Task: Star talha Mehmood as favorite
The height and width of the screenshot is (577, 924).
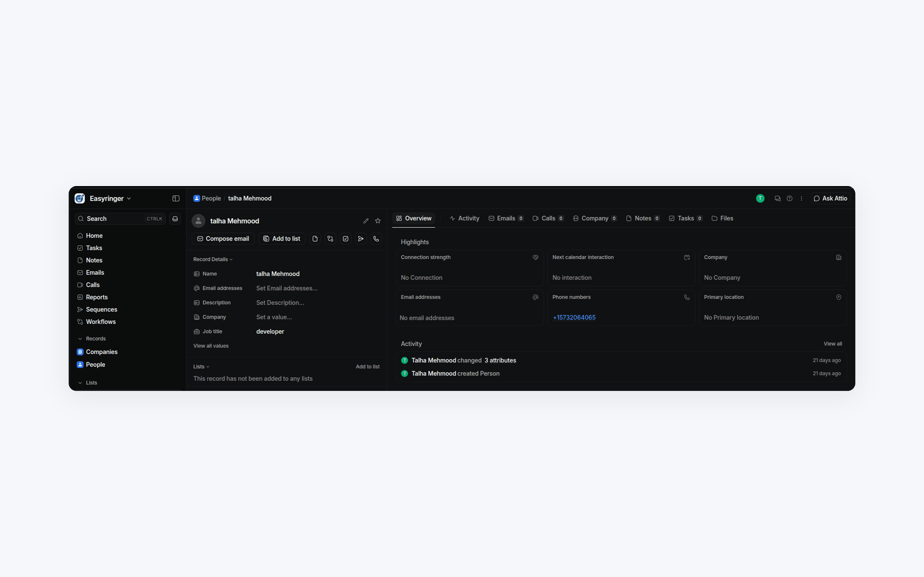Action: click(x=378, y=221)
